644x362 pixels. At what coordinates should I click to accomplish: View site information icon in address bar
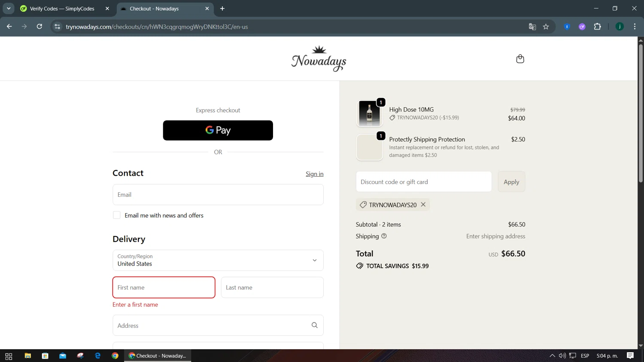click(57, 27)
